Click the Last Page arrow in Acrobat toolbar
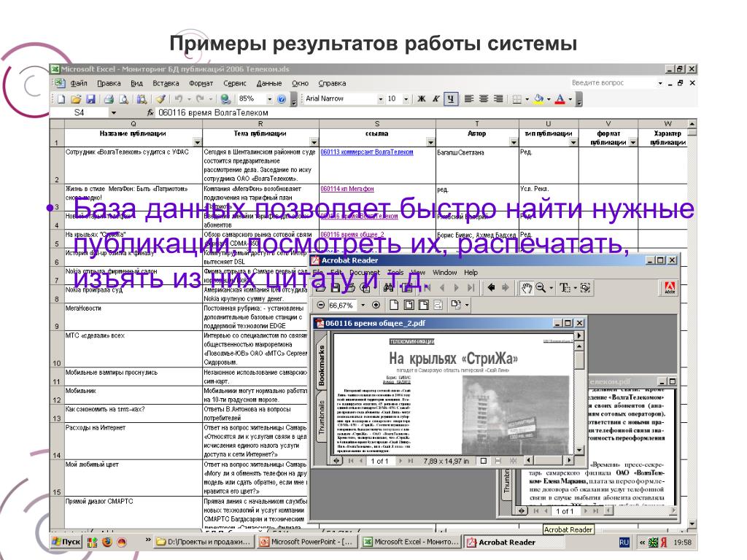The height and width of the screenshot is (560, 747). coord(471,287)
